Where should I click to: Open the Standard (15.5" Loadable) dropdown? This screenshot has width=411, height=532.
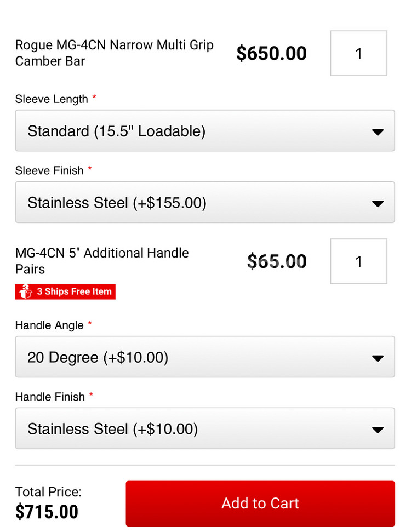(x=205, y=130)
